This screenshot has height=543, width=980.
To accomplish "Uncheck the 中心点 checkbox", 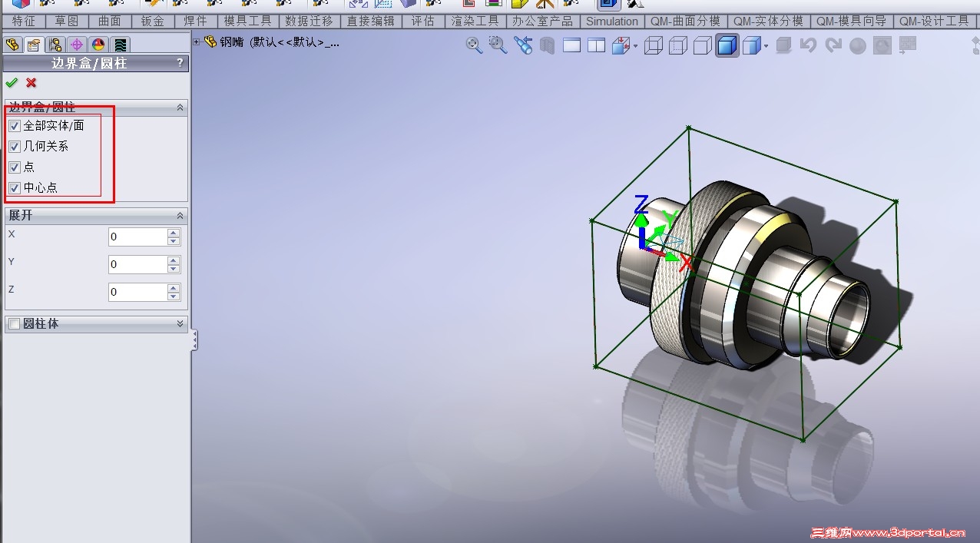I will [x=15, y=187].
